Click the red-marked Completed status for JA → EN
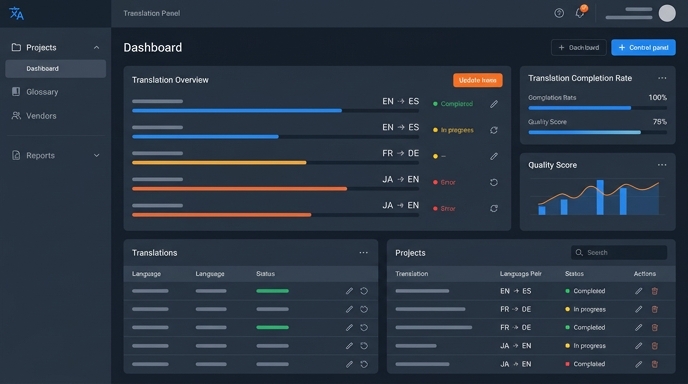 tap(585, 364)
